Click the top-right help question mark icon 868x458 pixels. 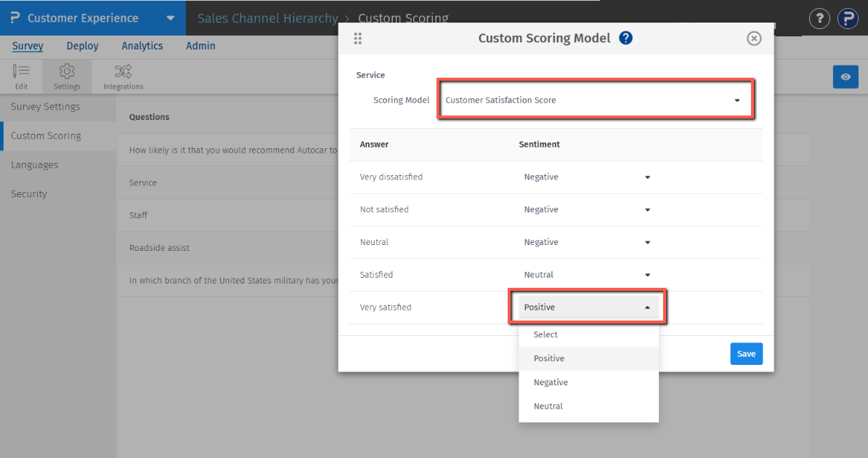[x=819, y=18]
